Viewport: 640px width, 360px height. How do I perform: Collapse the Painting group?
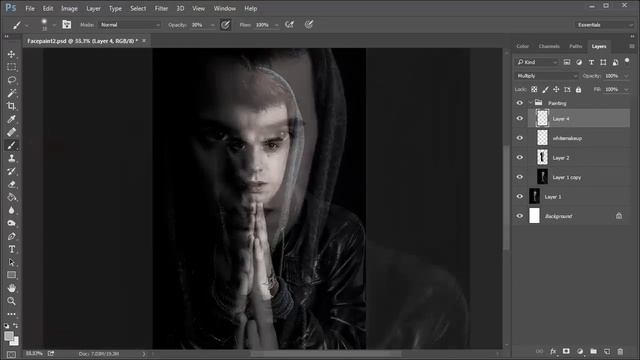pos(530,103)
